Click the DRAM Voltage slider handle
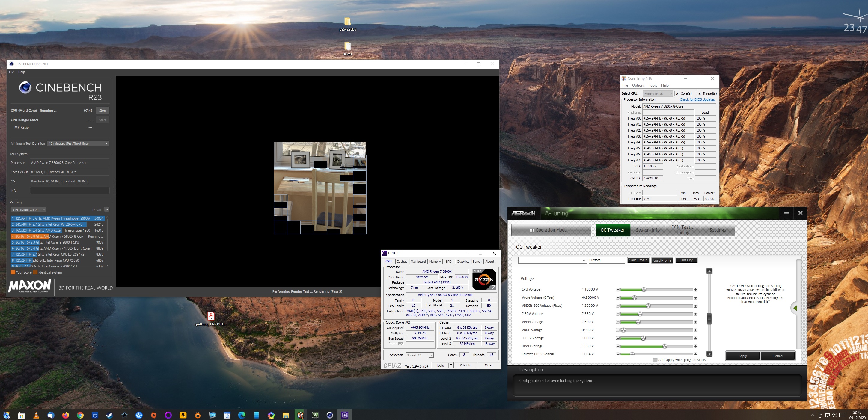This screenshot has height=420, width=868. coord(665,346)
